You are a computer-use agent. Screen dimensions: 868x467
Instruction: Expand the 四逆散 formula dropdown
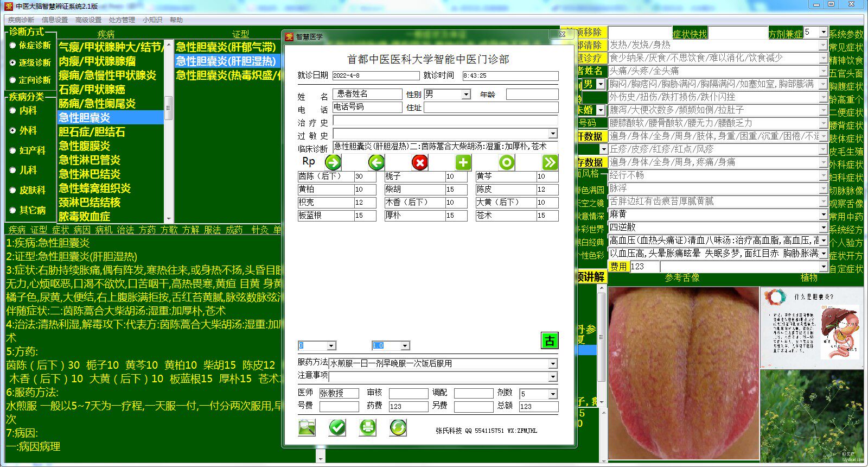click(x=824, y=228)
